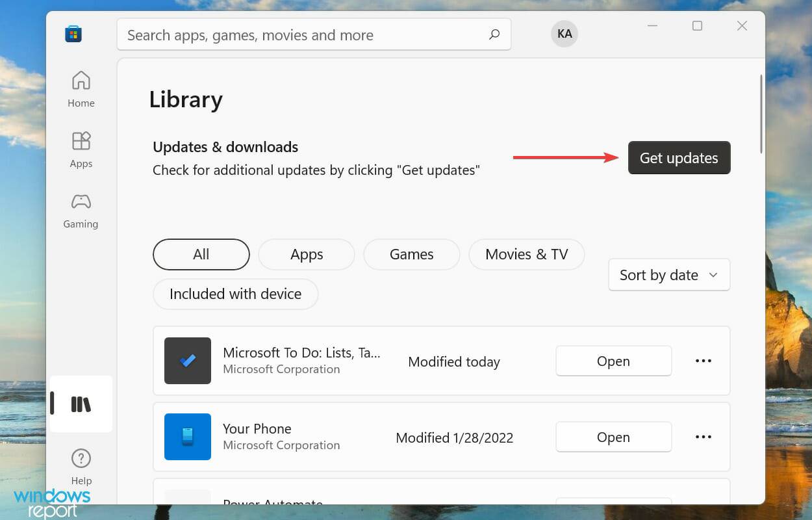
Task: Filter by Included with device
Action: (235, 294)
